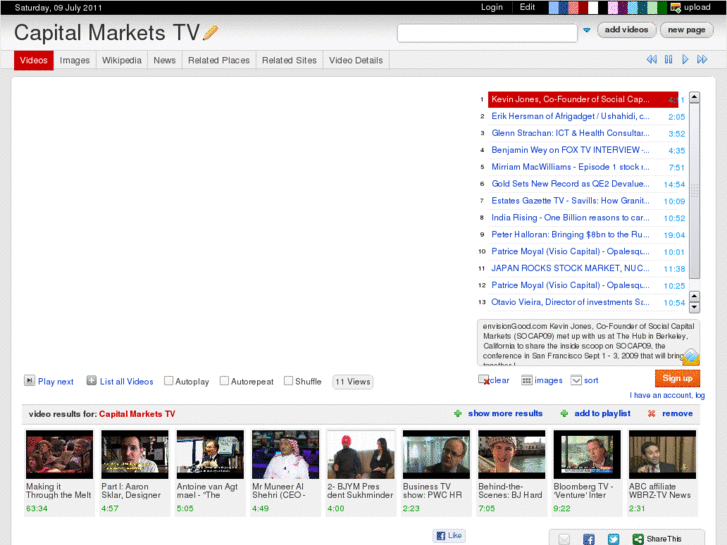This screenshot has width=727, height=545.
Task: Click the Facebook Like button
Action: pyautogui.click(x=449, y=535)
